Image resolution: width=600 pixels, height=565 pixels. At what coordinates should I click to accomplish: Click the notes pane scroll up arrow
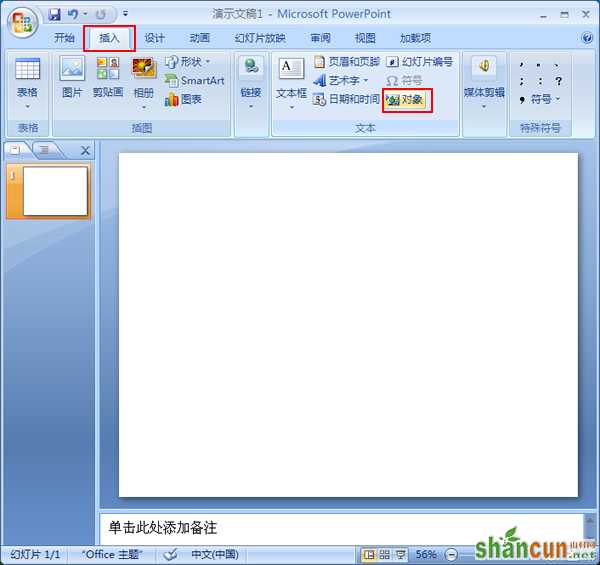click(x=590, y=520)
